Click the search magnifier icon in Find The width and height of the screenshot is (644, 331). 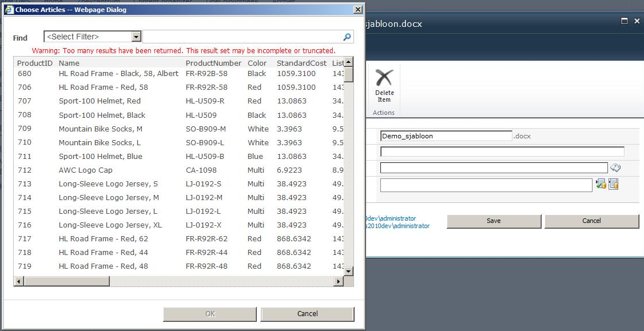(x=347, y=37)
